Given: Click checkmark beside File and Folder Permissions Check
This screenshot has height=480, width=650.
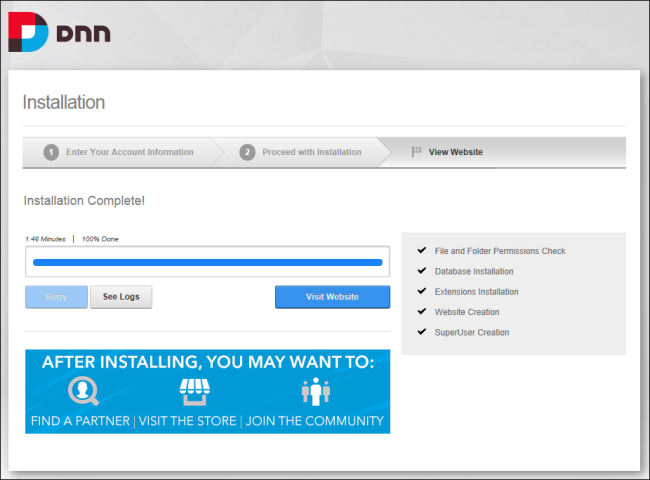Looking at the screenshot, I should pos(422,250).
